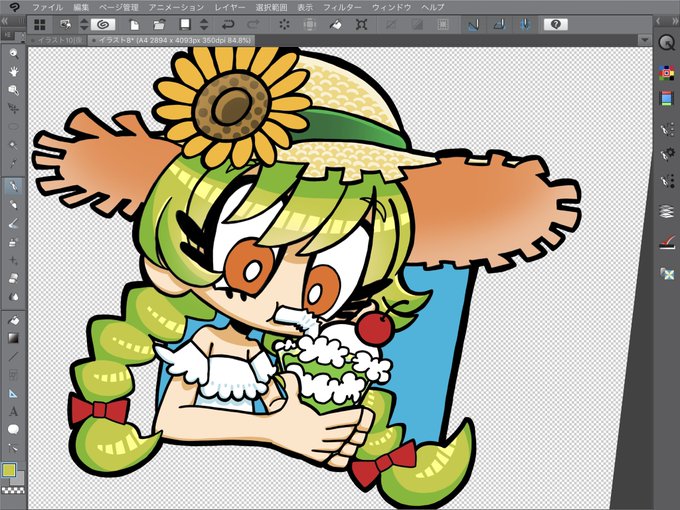The height and width of the screenshot is (510, 680).
Task: Select the Gradient tool
Action: coord(13,338)
